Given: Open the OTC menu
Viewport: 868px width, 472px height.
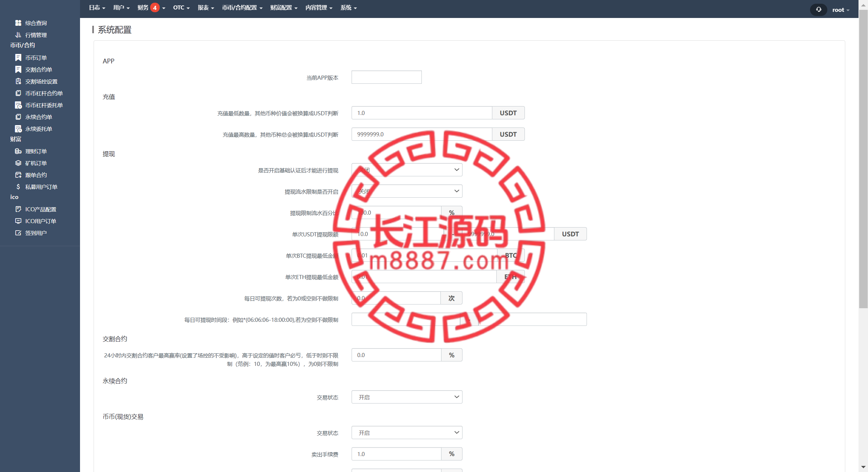Looking at the screenshot, I should click(181, 8).
